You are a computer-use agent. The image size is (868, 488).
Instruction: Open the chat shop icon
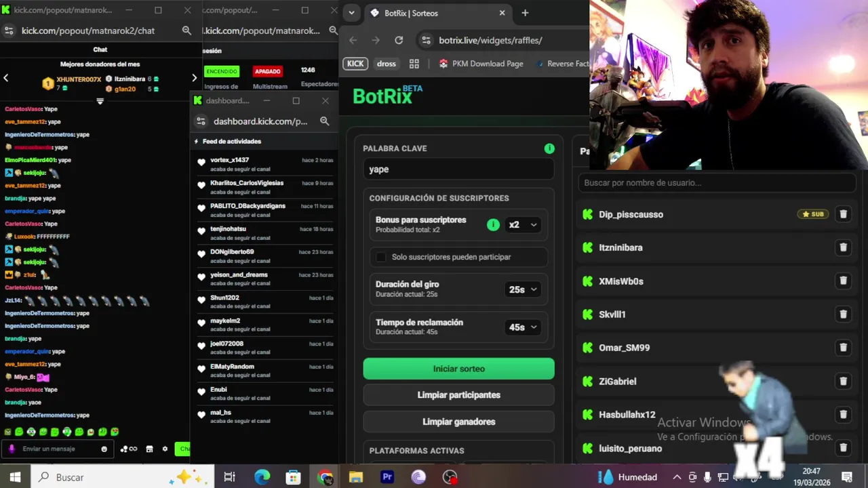(149, 449)
